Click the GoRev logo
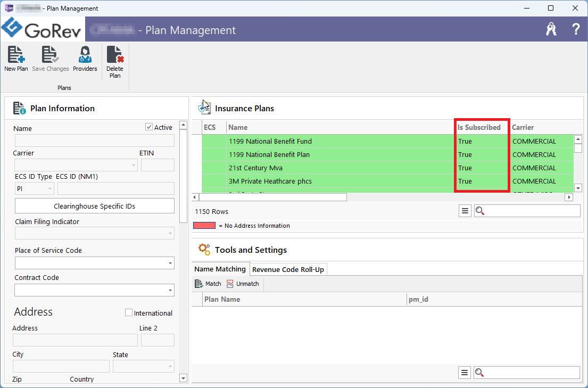588x388 pixels. click(x=42, y=28)
